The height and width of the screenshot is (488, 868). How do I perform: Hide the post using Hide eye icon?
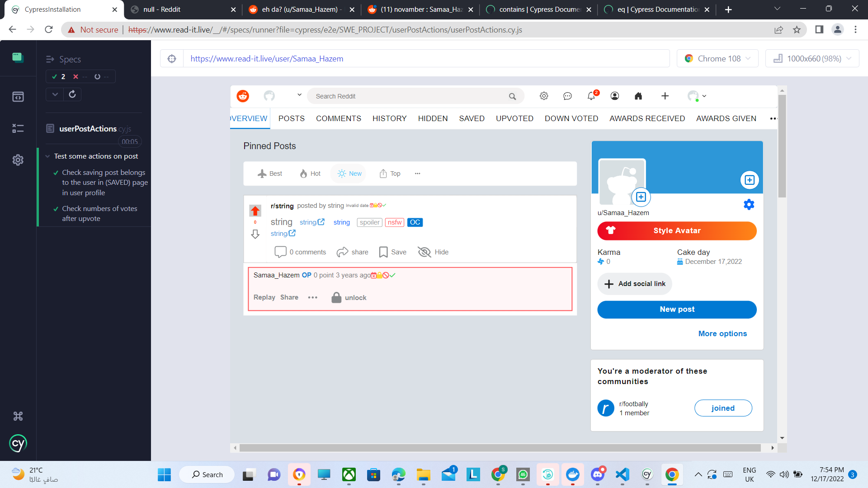(x=433, y=252)
